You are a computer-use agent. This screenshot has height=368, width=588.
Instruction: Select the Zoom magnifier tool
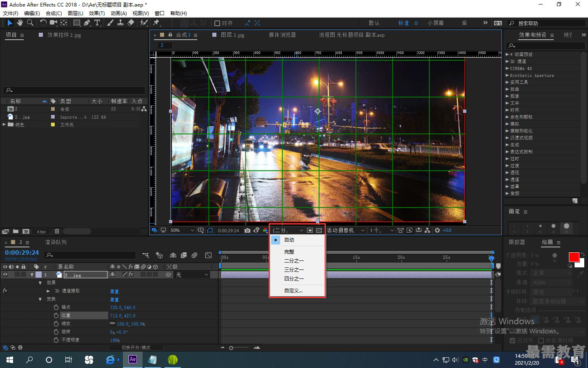tap(30, 23)
